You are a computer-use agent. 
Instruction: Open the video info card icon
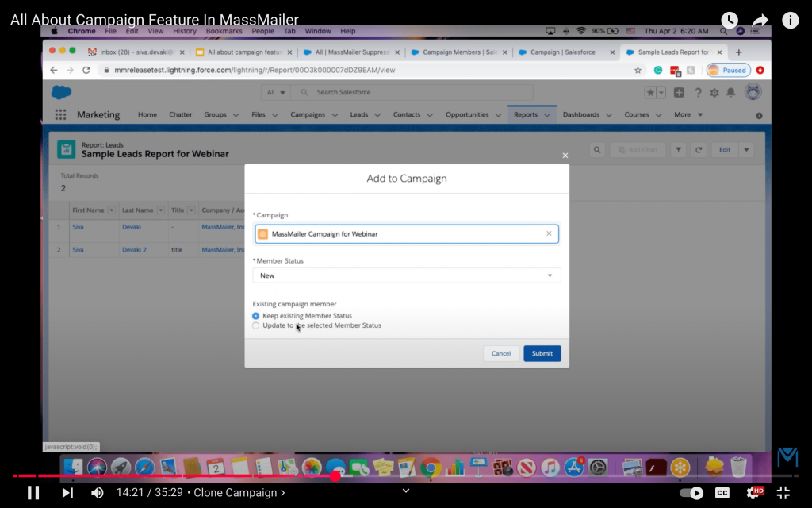791,21
